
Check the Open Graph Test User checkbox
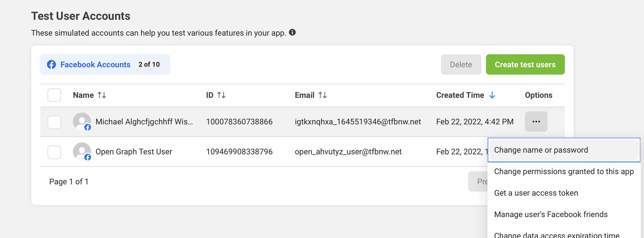(54, 152)
